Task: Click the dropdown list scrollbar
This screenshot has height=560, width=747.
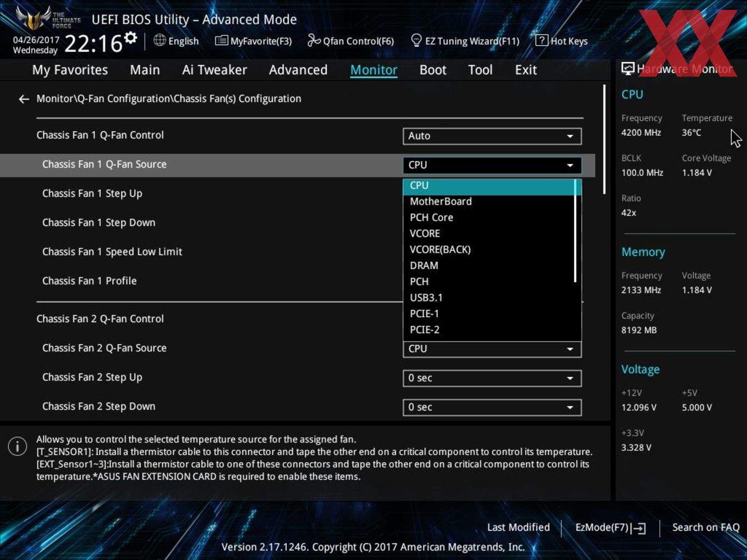Action: [575, 231]
